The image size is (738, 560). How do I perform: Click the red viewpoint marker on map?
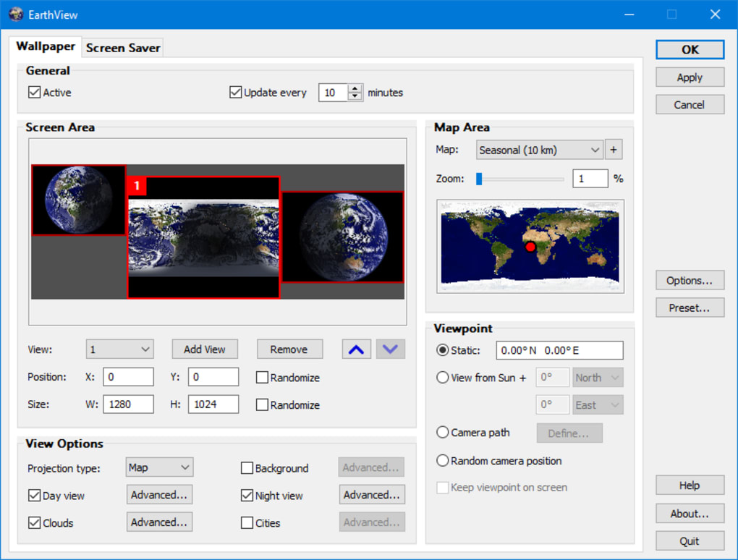coord(530,247)
